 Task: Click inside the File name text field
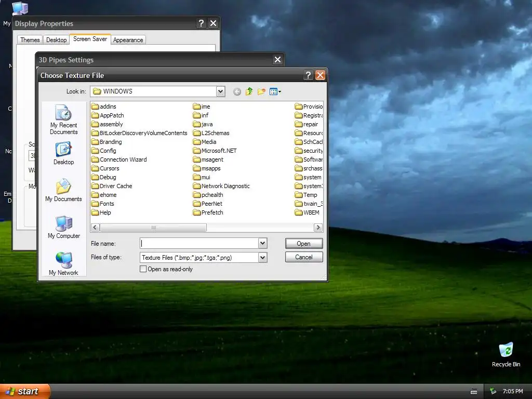pos(199,243)
